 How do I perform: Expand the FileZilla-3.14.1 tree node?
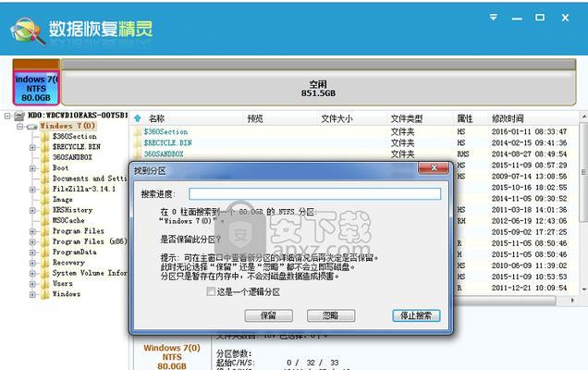click(32, 190)
